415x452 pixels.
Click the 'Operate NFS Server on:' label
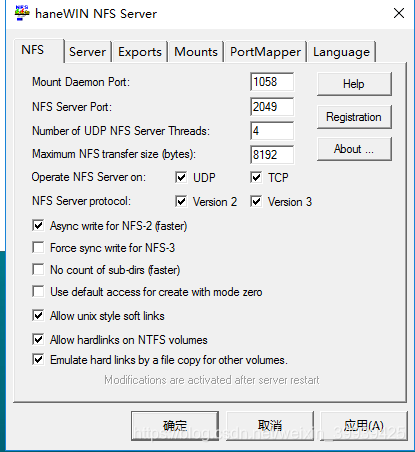(x=89, y=177)
